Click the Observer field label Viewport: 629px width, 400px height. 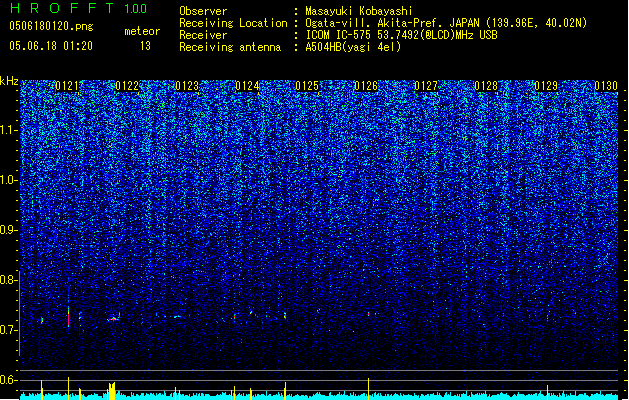(x=203, y=11)
